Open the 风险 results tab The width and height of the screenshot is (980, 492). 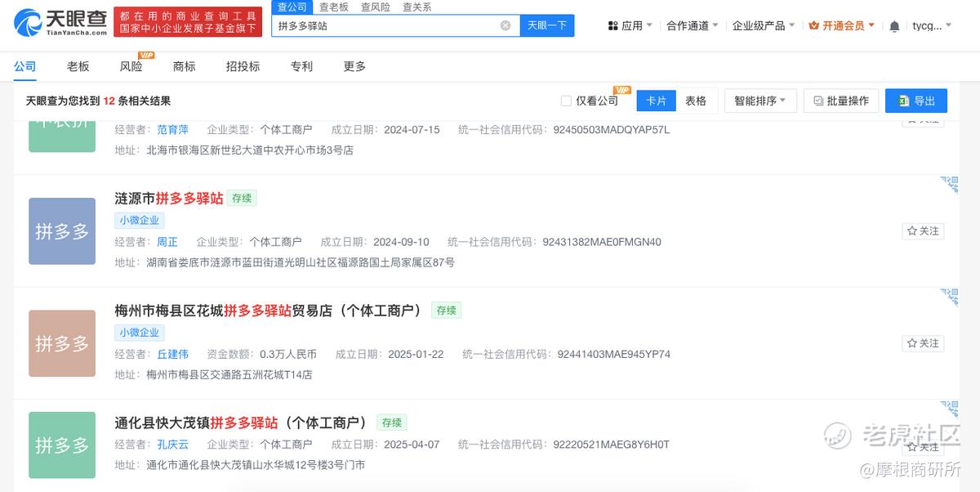pyautogui.click(x=131, y=66)
